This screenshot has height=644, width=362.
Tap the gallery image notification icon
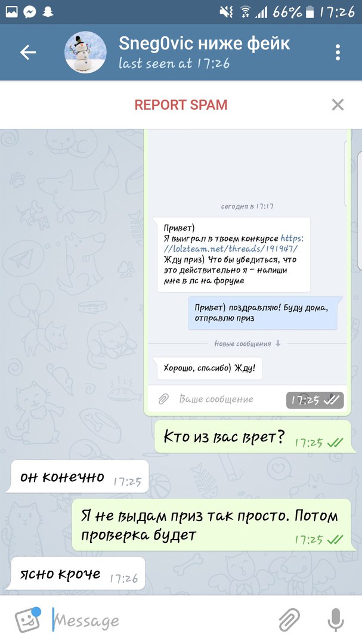point(11,12)
